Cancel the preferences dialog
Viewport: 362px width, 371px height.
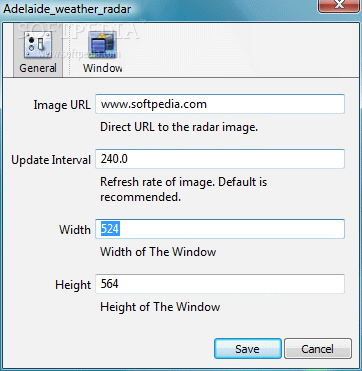(318, 349)
